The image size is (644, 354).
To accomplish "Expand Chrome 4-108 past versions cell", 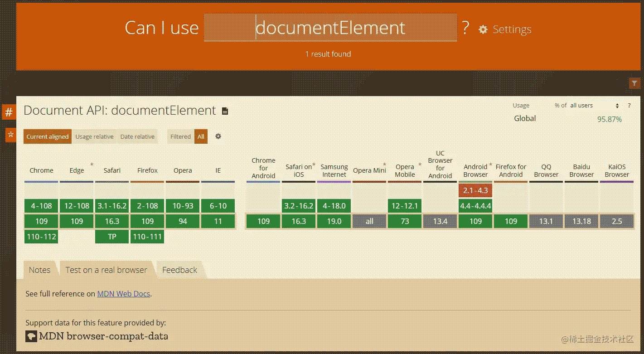I will (41, 206).
